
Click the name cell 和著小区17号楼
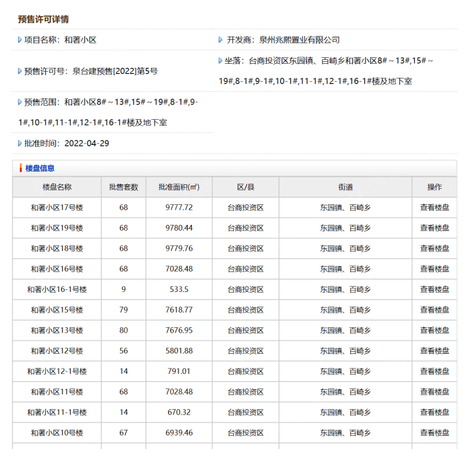pyautogui.click(x=57, y=208)
